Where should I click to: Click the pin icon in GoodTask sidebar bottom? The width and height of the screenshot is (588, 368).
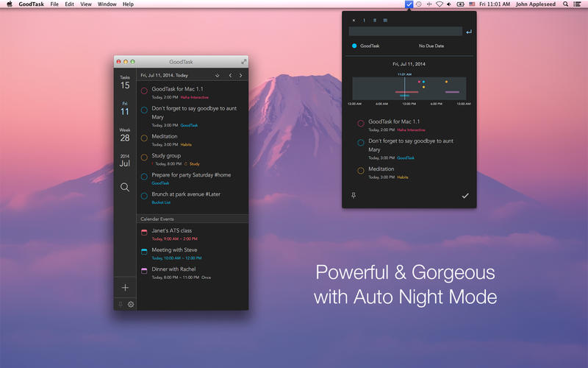click(121, 305)
